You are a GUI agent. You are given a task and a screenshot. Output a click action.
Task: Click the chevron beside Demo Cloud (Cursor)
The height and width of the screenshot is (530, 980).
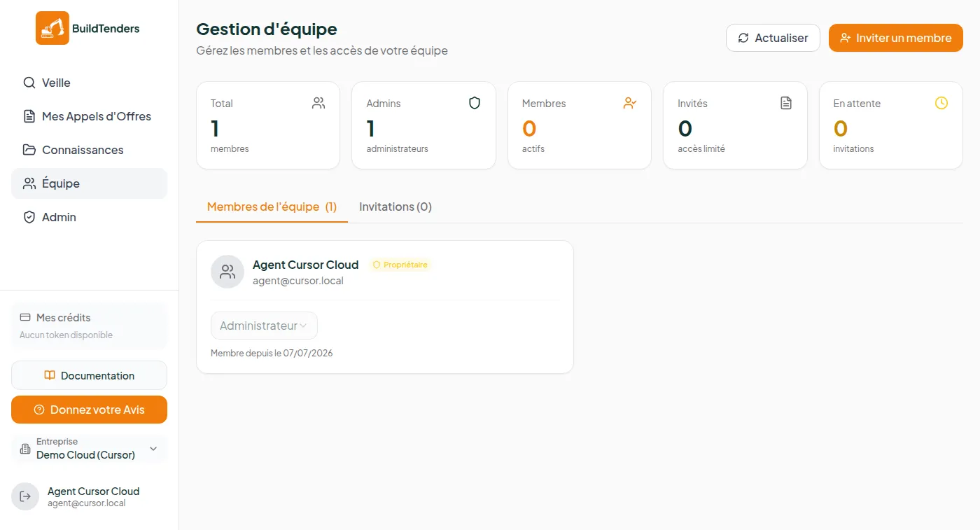(x=153, y=448)
